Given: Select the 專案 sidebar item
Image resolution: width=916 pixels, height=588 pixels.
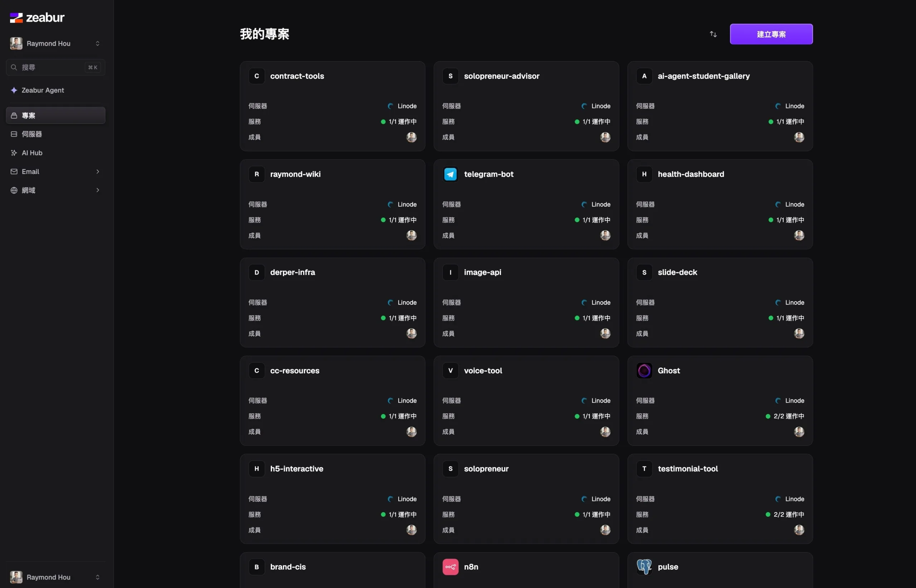Looking at the screenshot, I should [x=55, y=115].
